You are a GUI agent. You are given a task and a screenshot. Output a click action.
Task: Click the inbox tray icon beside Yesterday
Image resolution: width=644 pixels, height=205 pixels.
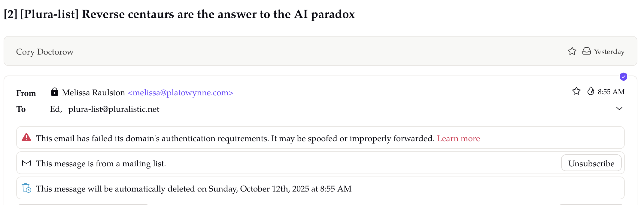pos(586,51)
